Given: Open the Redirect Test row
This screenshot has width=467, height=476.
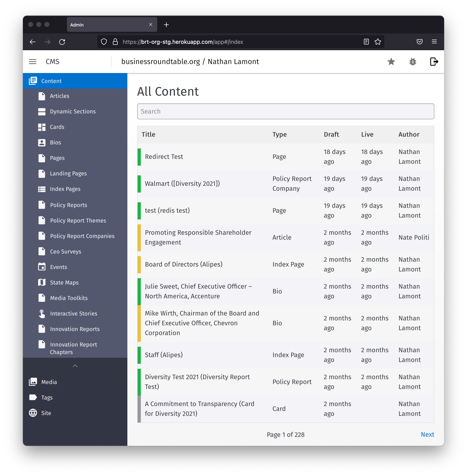Looking at the screenshot, I should [x=164, y=157].
